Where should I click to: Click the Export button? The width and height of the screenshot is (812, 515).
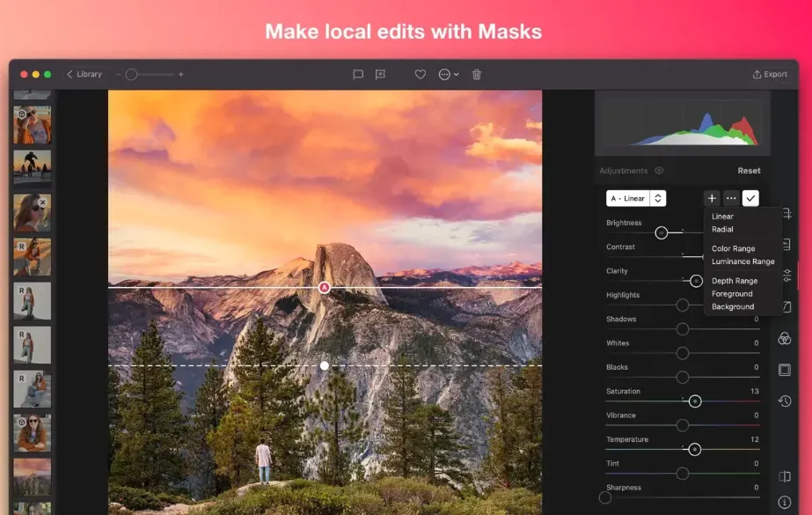click(770, 74)
